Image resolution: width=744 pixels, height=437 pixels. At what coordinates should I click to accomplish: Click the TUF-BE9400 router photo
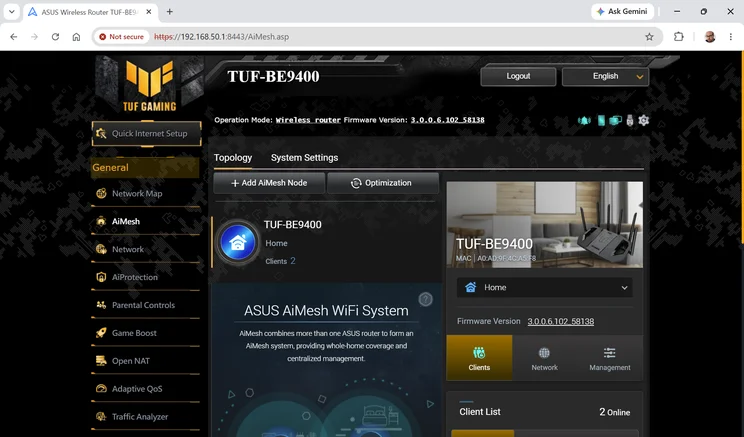[545, 224]
